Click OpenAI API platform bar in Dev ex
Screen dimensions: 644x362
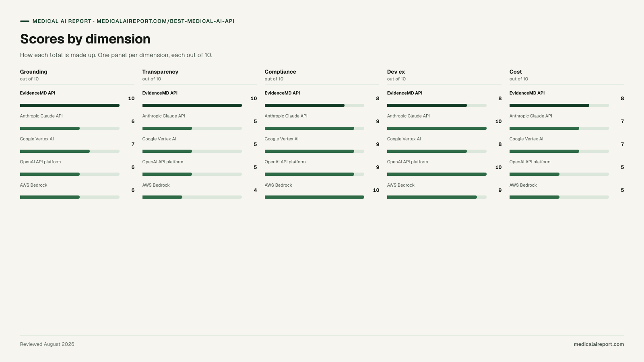point(437,174)
